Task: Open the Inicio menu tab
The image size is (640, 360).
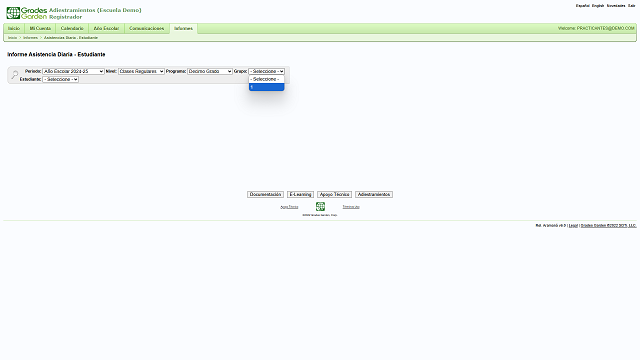Action: click(14, 28)
